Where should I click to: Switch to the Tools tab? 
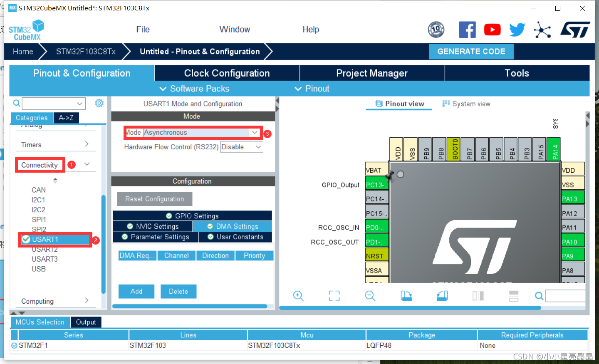click(517, 73)
